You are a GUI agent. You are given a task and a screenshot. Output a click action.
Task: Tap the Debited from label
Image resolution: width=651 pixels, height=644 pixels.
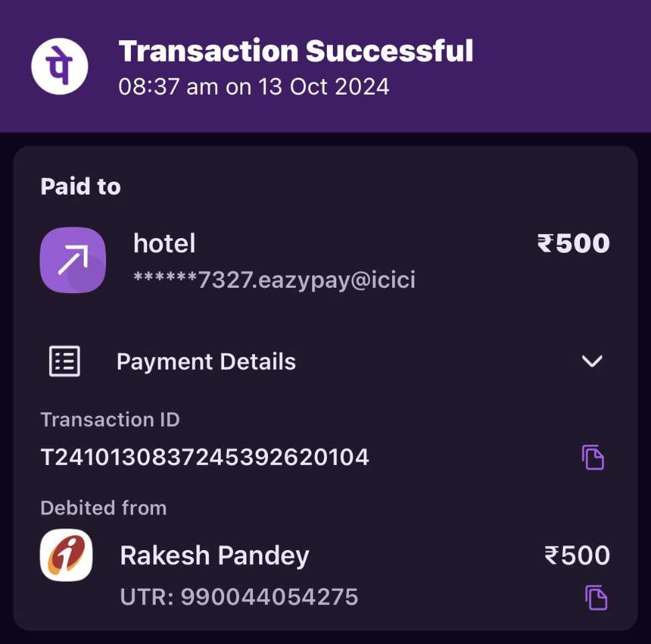[103, 508]
